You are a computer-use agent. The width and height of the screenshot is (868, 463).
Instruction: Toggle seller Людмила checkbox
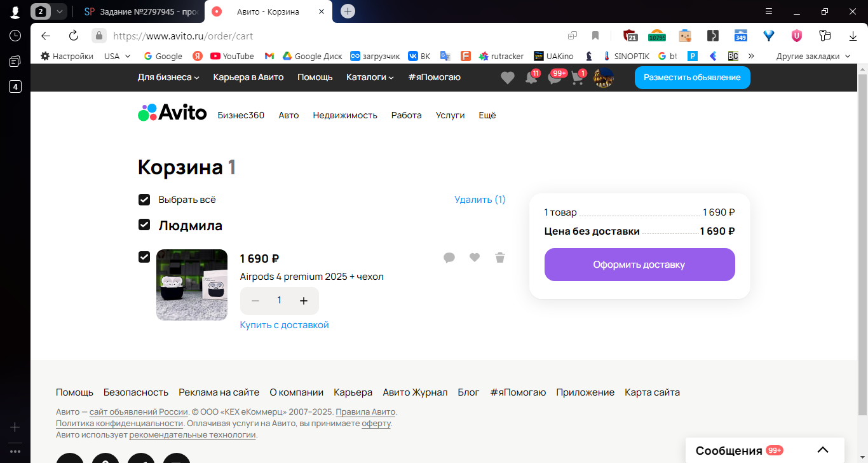tap(144, 225)
